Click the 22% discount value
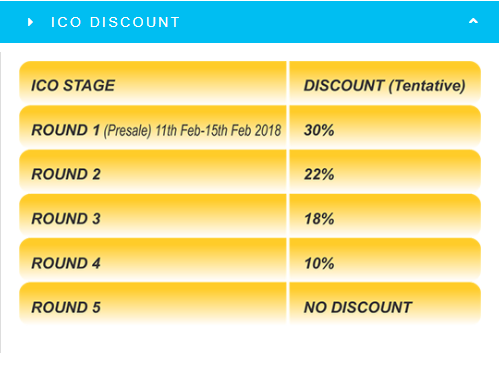Screen dimensions: 499x374 (x=319, y=174)
